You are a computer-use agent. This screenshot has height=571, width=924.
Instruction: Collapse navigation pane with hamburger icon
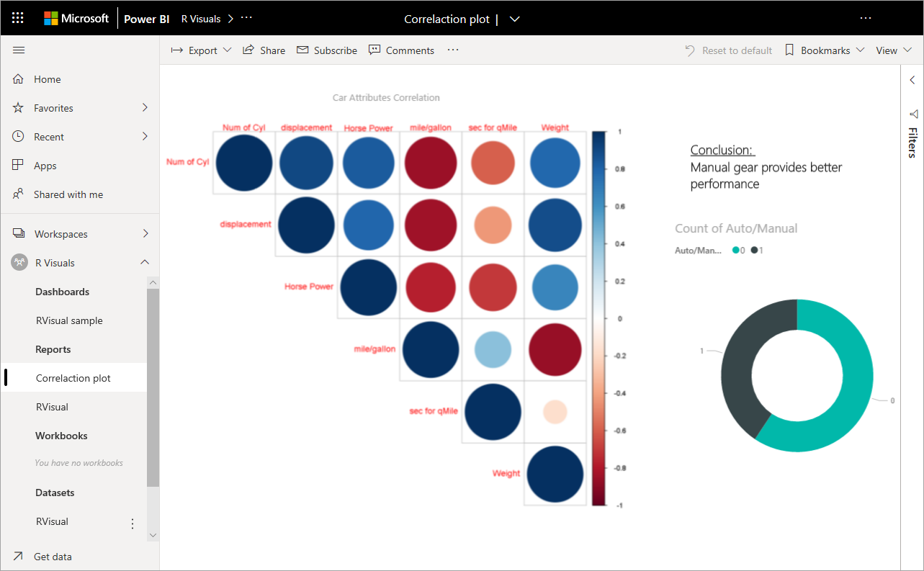[19, 50]
